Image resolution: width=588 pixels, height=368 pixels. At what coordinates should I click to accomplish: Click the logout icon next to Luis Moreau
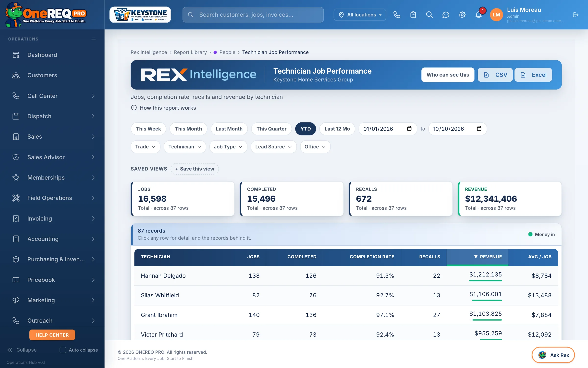576,15
